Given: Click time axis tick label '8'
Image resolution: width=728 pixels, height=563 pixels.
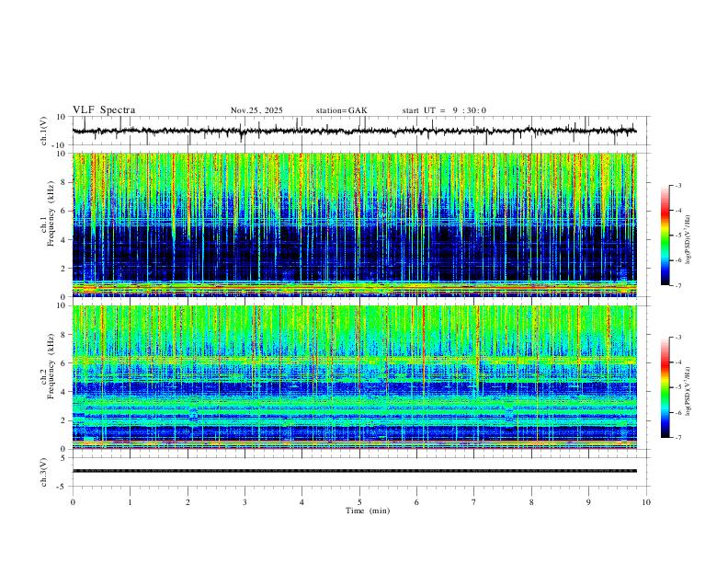Looking at the screenshot, I should pyautogui.click(x=531, y=502).
